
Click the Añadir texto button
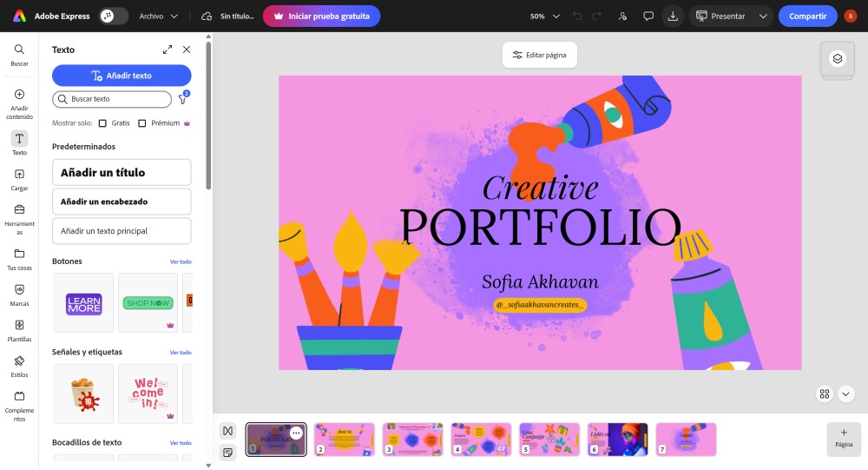[122, 76]
